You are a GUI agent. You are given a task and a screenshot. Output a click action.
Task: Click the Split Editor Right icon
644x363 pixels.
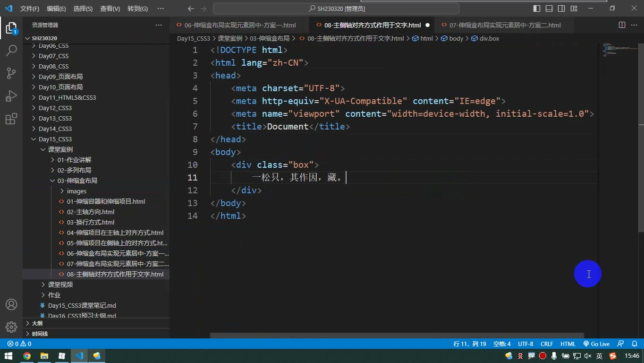pyautogui.click(x=622, y=25)
